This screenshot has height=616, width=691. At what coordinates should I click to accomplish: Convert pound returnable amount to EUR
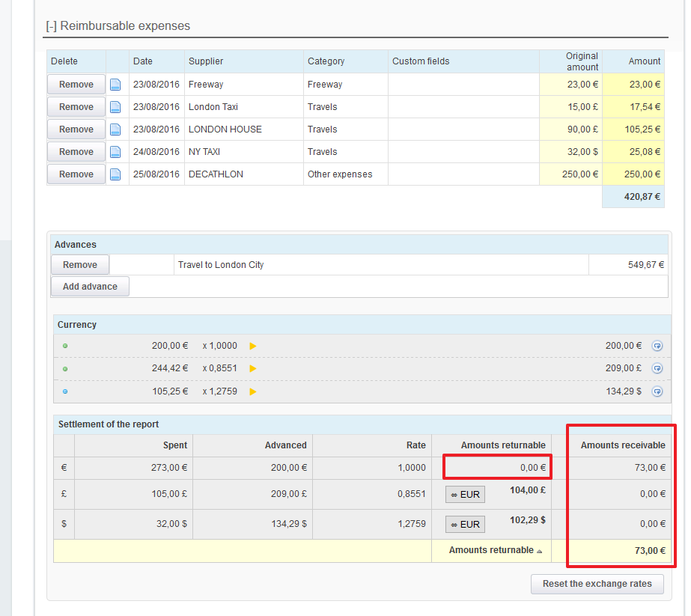tap(466, 495)
